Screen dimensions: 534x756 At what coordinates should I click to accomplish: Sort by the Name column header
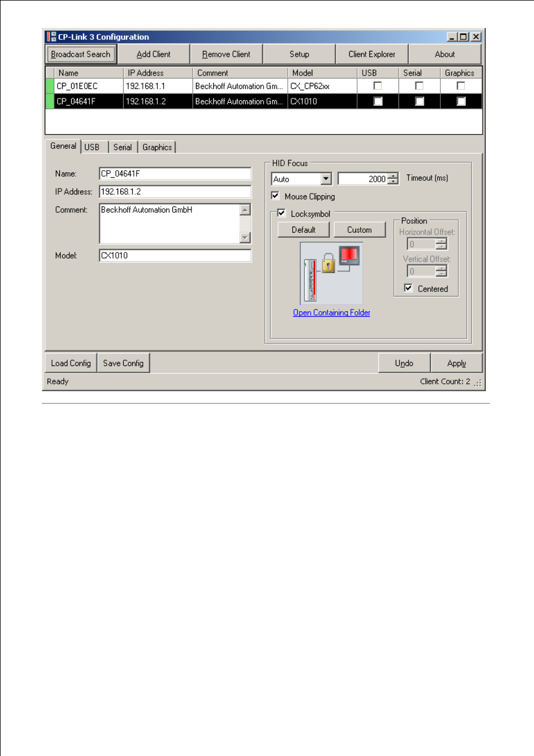pos(88,73)
